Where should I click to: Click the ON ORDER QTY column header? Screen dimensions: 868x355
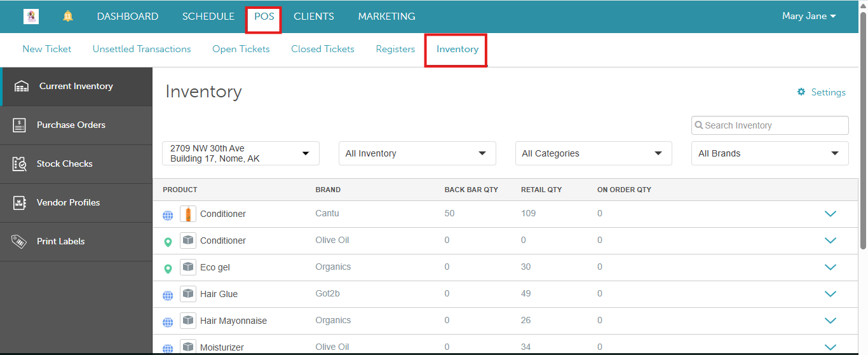point(624,190)
